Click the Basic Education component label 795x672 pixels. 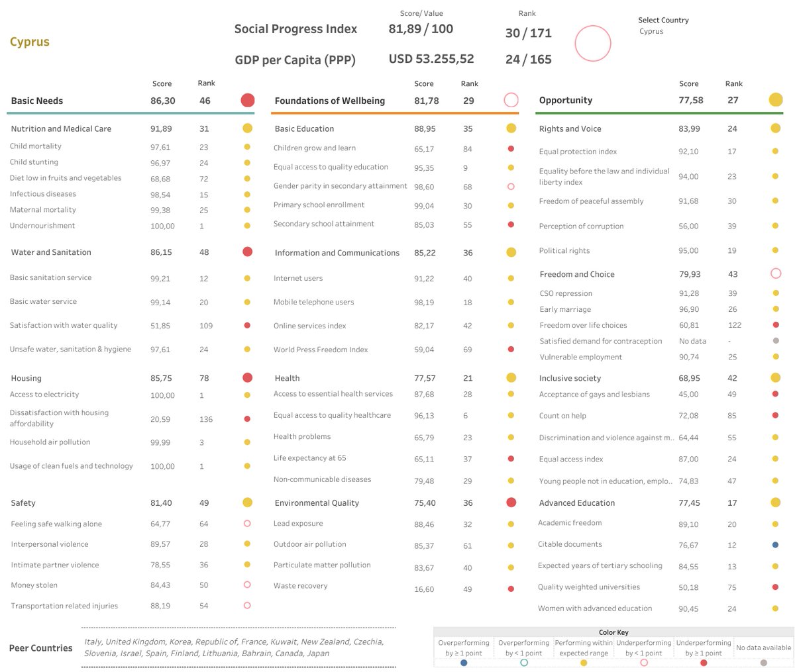pyautogui.click(x=304, y=128)
